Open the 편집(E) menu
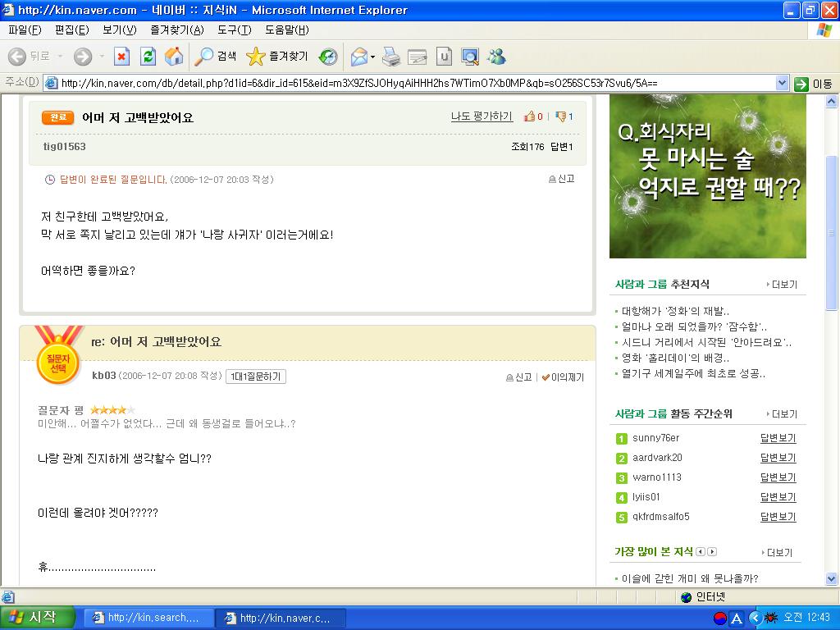The width and height of the screenshot is (840, 630). (x=72, y=30)
